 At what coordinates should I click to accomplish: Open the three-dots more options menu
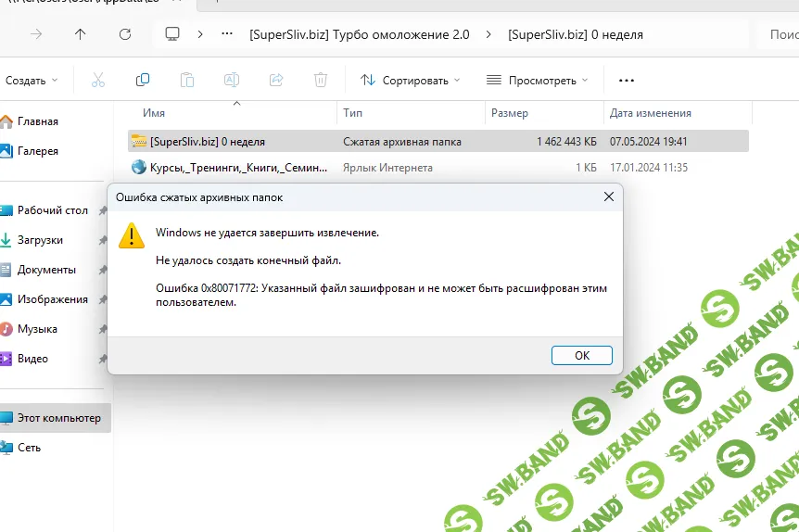[x=627, y=81]
